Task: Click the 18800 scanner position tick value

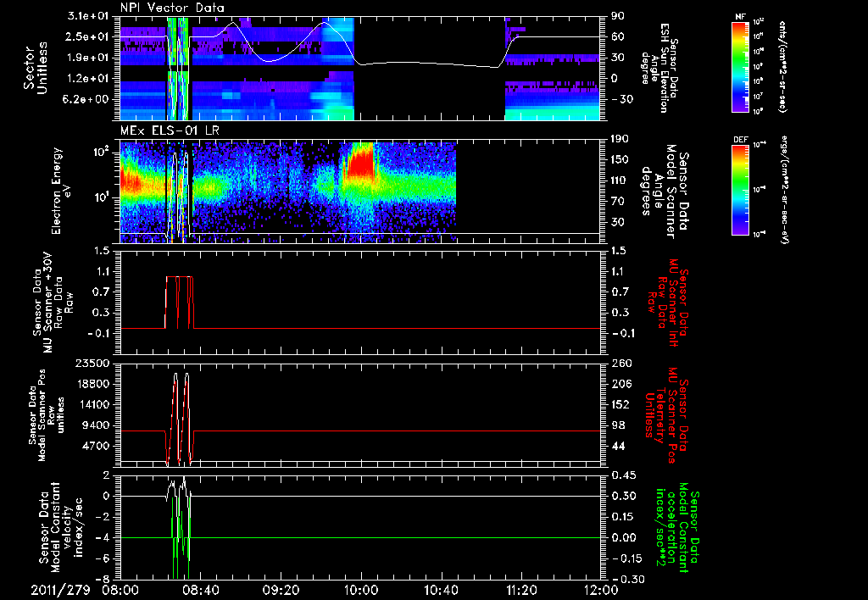Action: pyautogui.click(x=92, y=384)
